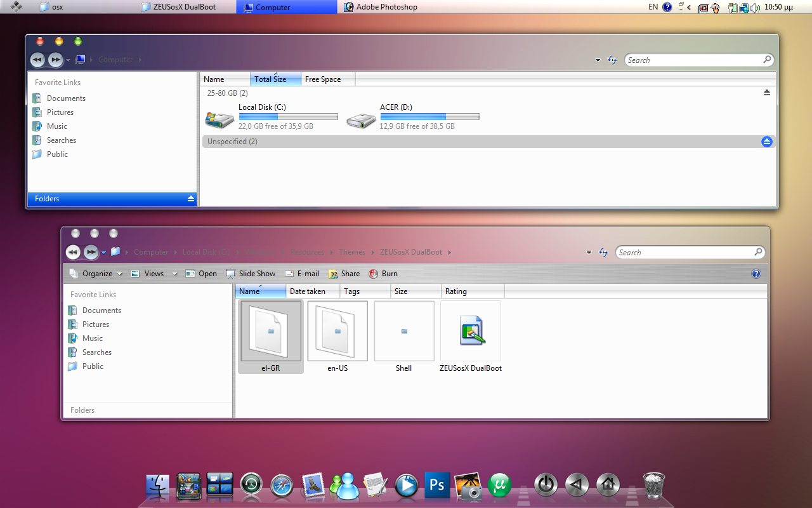Click the E-mail toolbar button

click(302, 274)
